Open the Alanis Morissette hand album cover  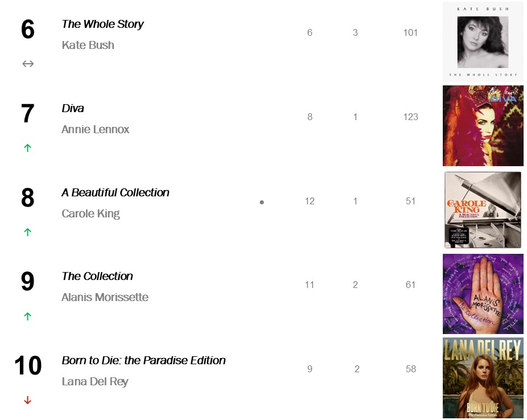pyautogui.click(x=483, y=294)
